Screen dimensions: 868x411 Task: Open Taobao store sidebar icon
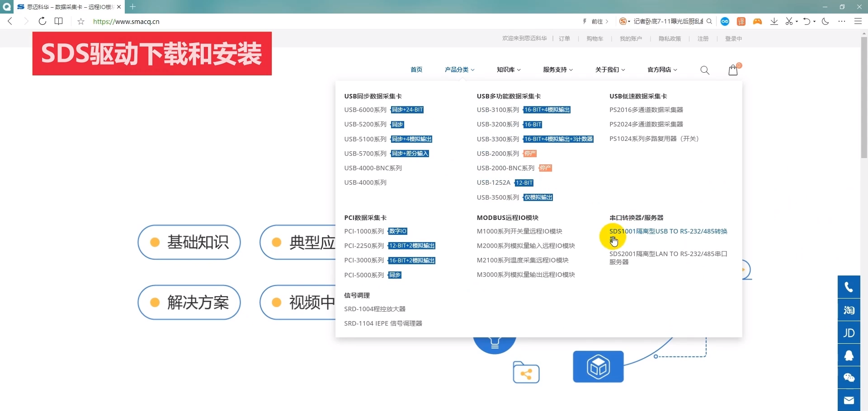[849, 310]
